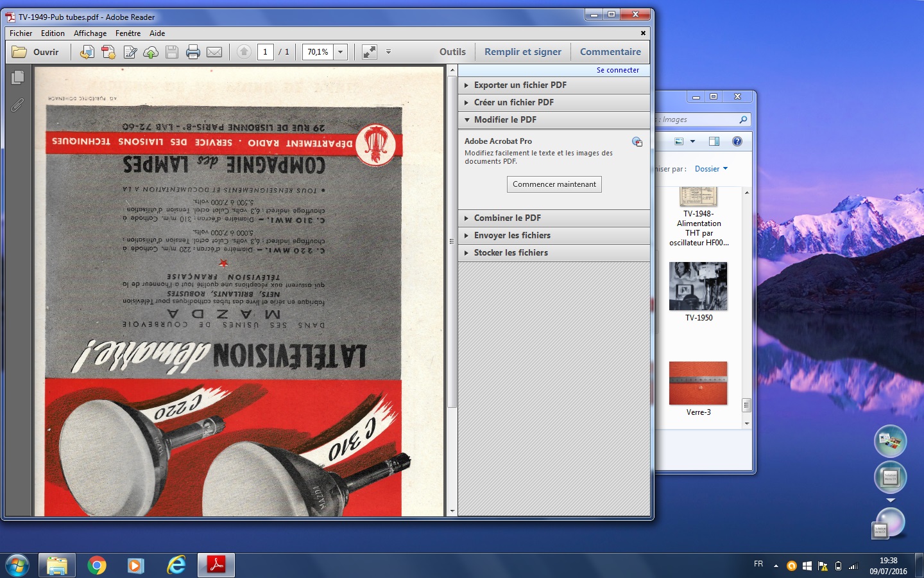Open the Aide menu

click(x=157, y=33)
